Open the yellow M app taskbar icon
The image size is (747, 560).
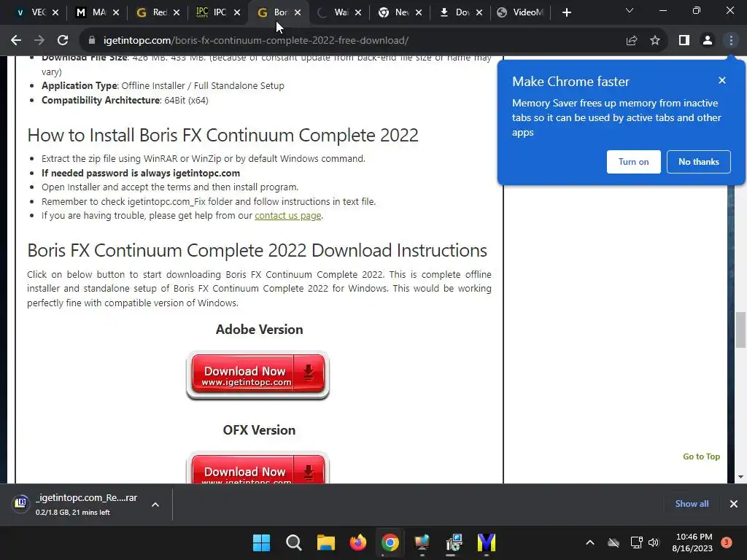click(x=487, y=542)
